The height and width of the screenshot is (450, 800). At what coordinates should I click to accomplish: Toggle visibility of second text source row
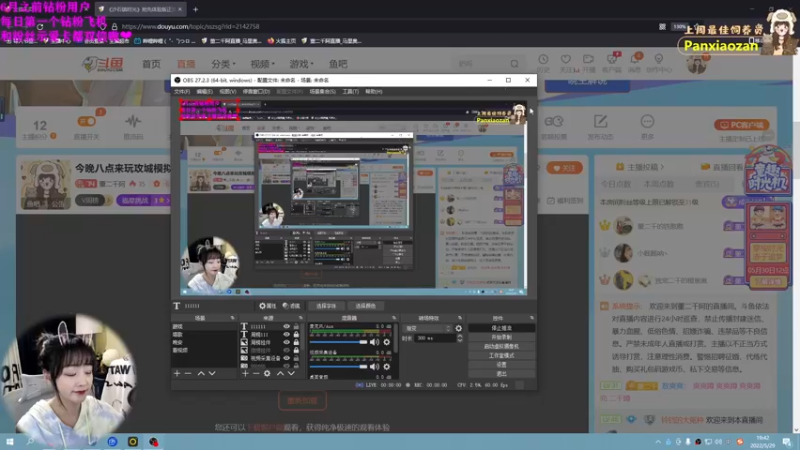(x=286, y=335)
